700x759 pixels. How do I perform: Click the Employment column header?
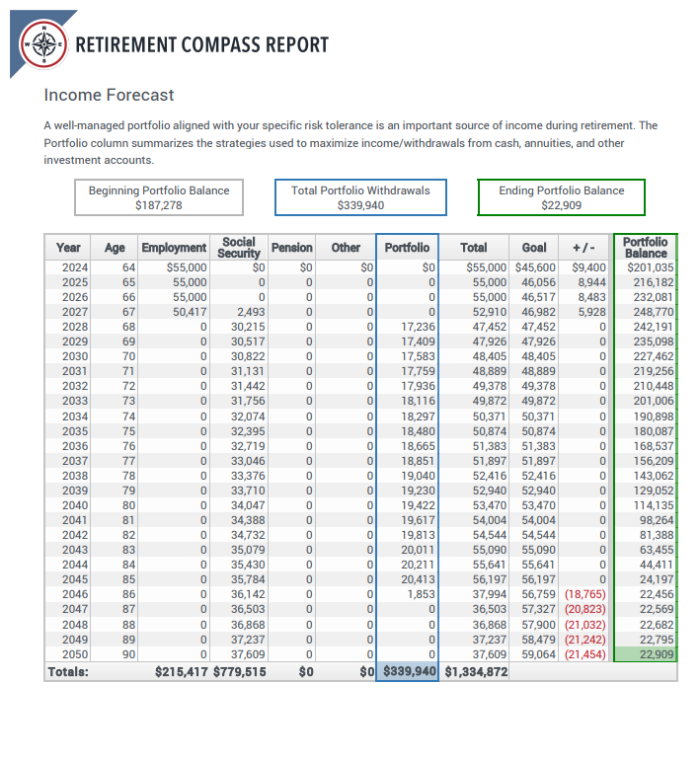[174, 248]
